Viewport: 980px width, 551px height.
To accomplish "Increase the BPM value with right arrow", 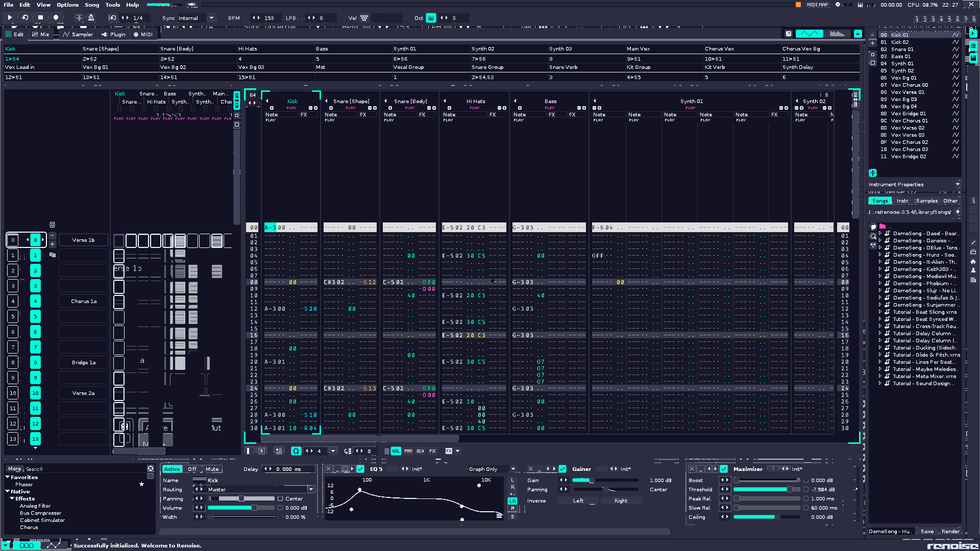I will pyautogui.click(x=258, y=18).
